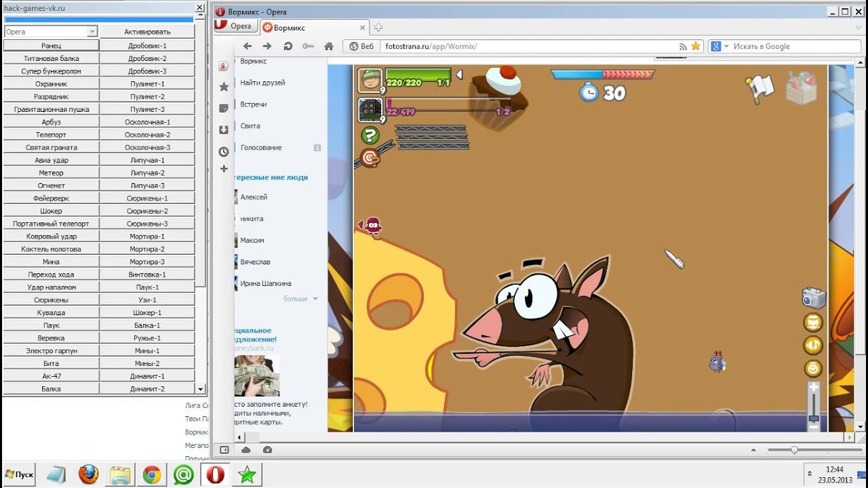The image size is (868, 488).
Task: Click the first round gold game button
Action: pyautogui.click(x=813, y=323)
